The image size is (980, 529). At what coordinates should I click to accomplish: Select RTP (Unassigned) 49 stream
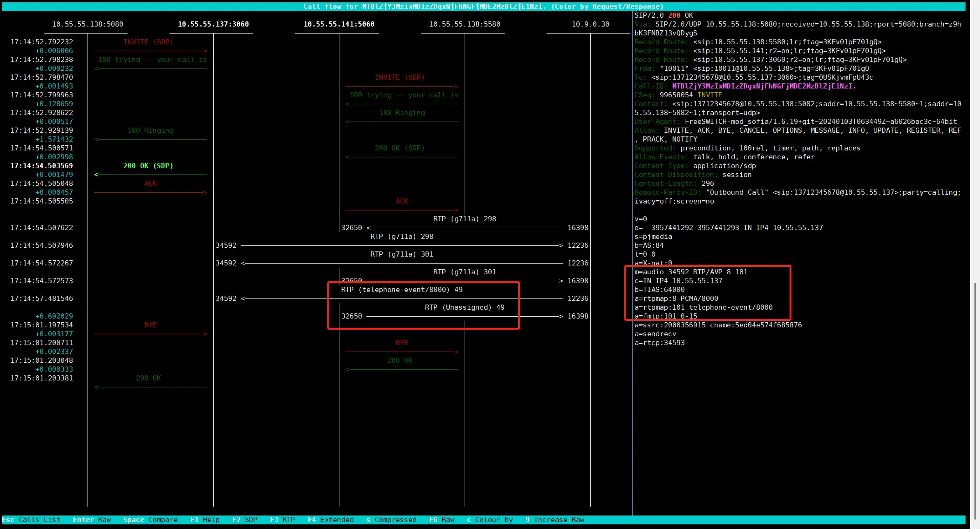pyautogui.click(x=464, y=308)
